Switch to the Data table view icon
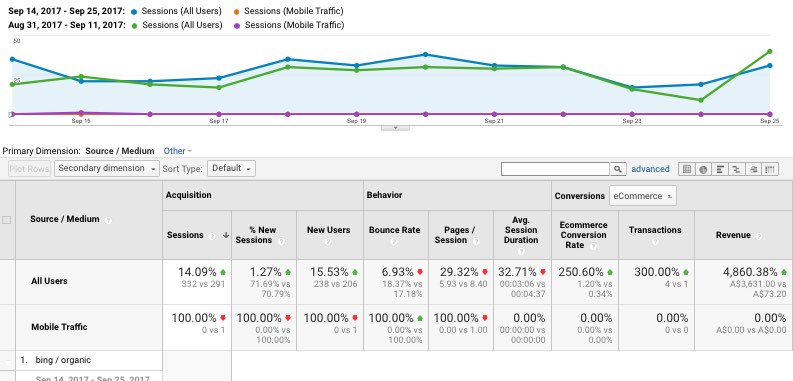Viewport: 793px width, 381px height. 687,169
